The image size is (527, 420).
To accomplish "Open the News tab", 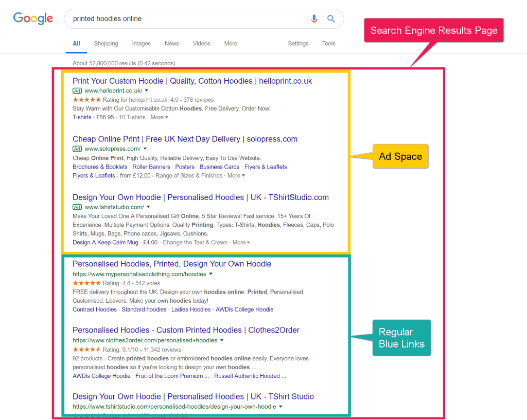I will (x=172, y=43).
